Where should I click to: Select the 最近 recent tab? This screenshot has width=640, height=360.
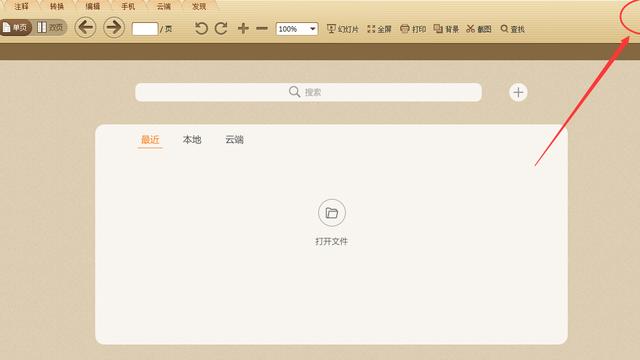point(150,140)
